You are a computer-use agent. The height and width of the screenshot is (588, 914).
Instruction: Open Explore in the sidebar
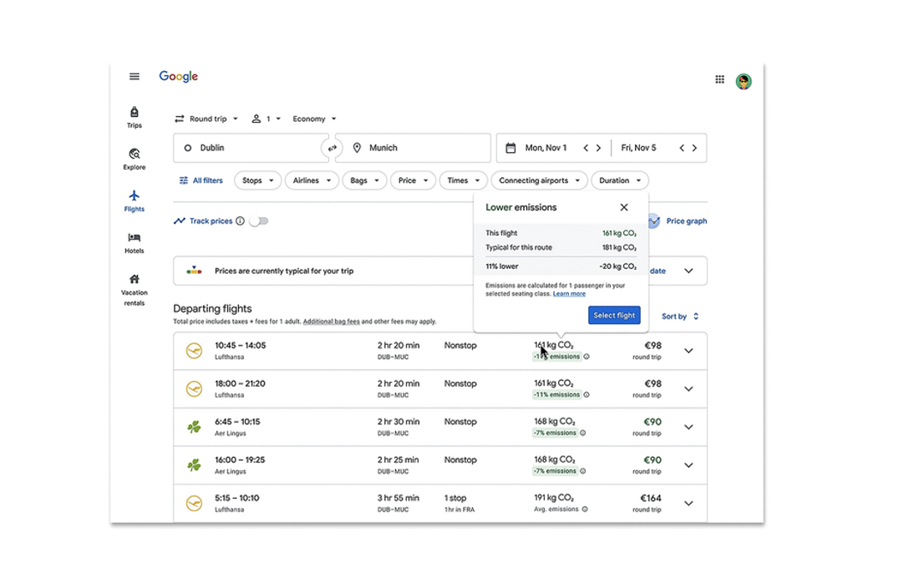[x=135, y=159]
